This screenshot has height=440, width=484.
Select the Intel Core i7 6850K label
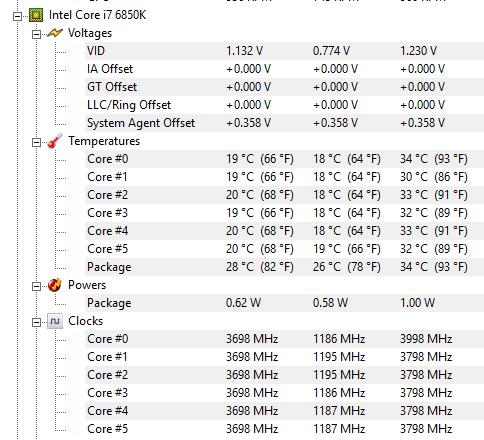[x=97, y=15]
